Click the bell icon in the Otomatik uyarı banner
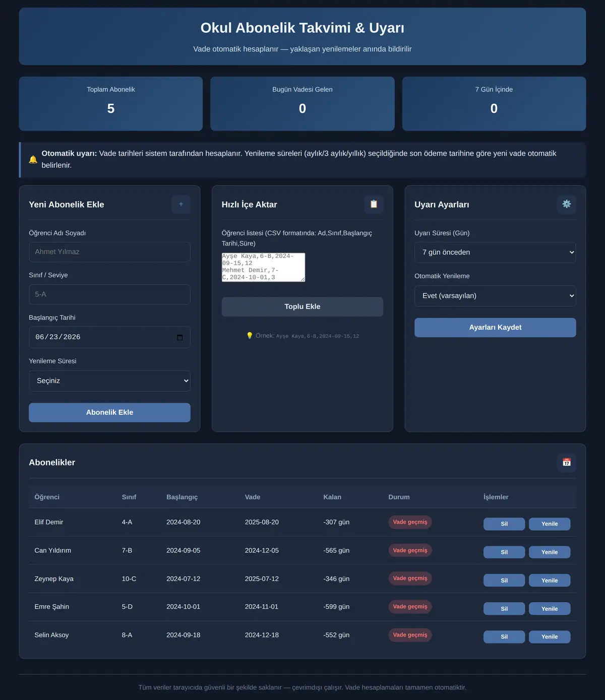Viewport: 605px width, 700px height. coord(33,159)
